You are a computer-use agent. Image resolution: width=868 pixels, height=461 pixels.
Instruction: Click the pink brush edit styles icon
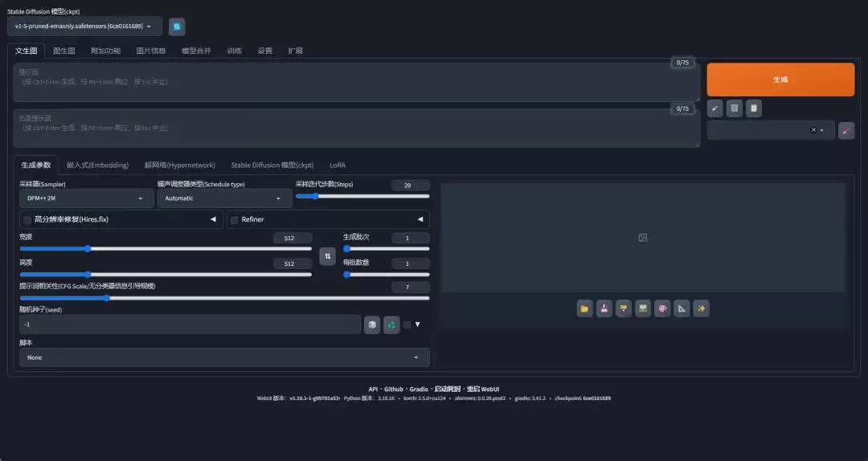845,130
